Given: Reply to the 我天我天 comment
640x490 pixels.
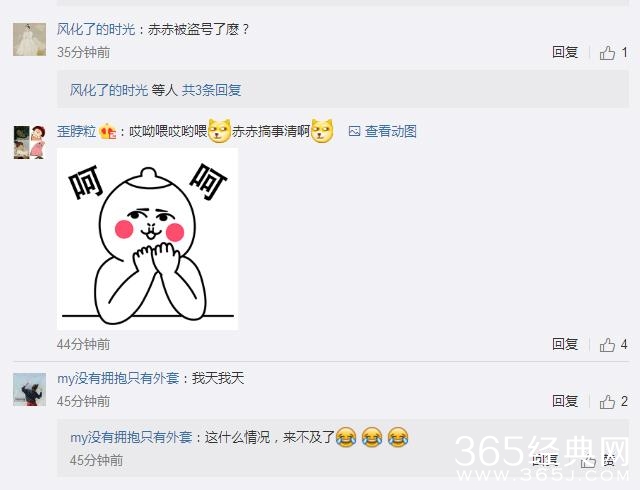Looking at the screenshot, I should tap(565, 401).
